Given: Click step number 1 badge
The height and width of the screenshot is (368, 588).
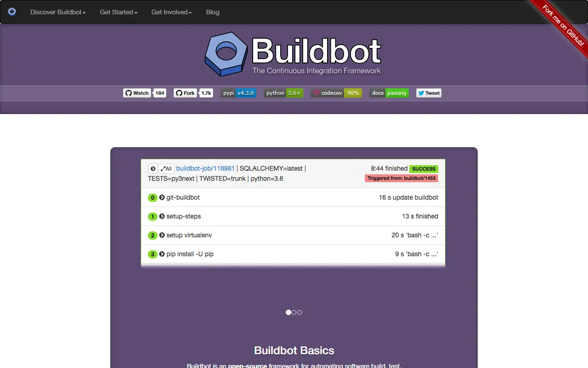Looking at the screenshot, I should tap(153, 217).
